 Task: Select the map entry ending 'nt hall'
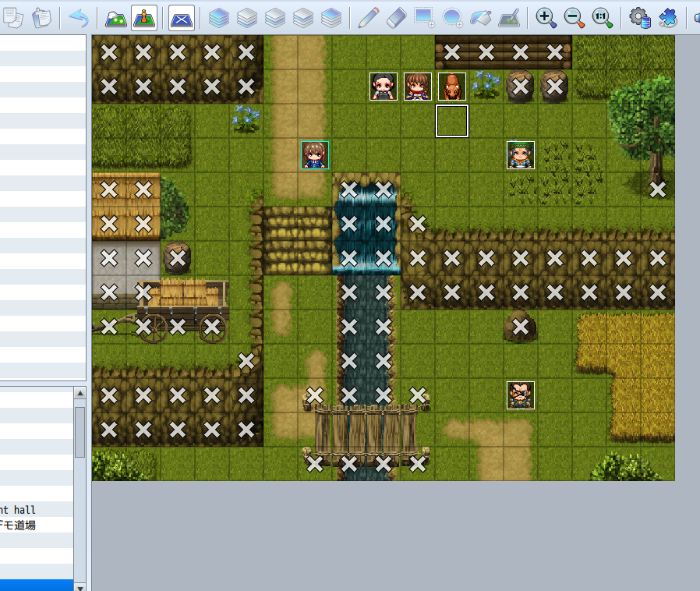click(x=18, y=510)
